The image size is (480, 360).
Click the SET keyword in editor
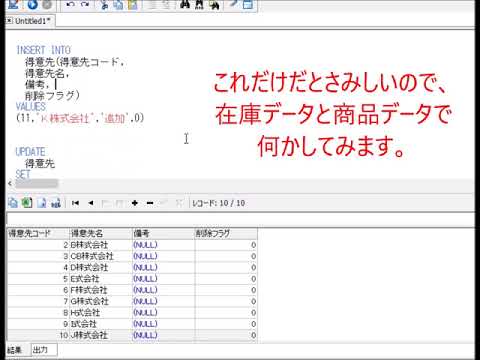coord(23,174)
